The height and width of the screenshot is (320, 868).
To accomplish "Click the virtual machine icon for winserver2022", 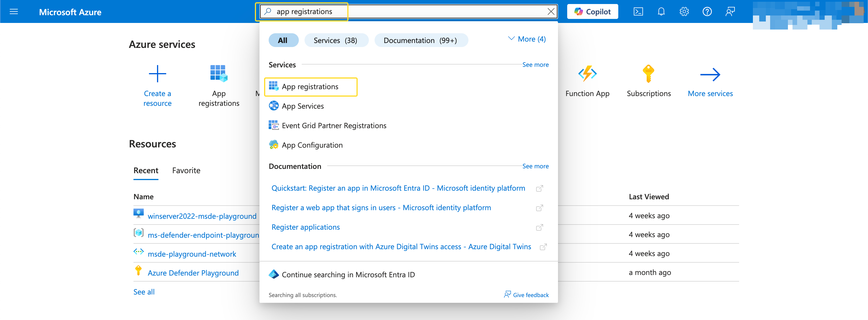I will click(x=138, y=213).
